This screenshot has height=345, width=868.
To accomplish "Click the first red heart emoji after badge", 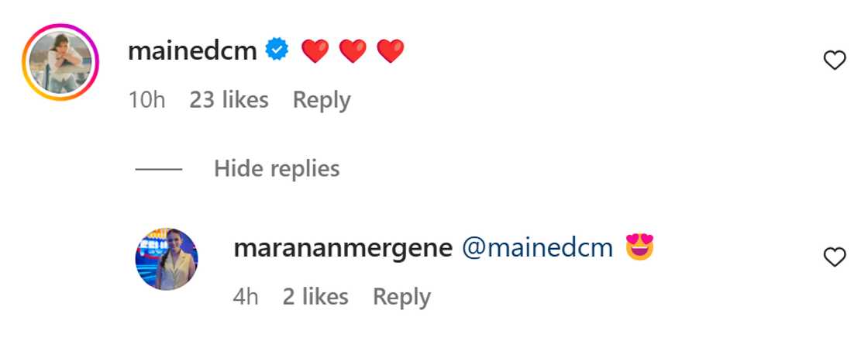I will click(315, 51).
